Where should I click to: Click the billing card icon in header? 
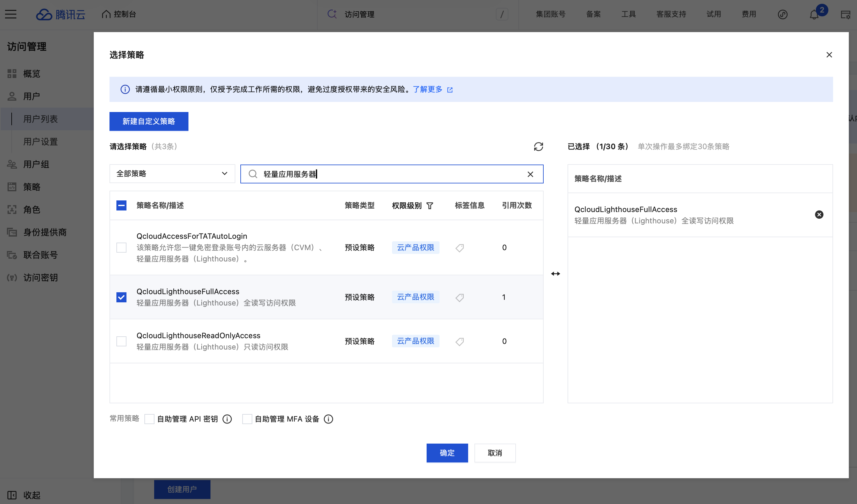(845, 14)
